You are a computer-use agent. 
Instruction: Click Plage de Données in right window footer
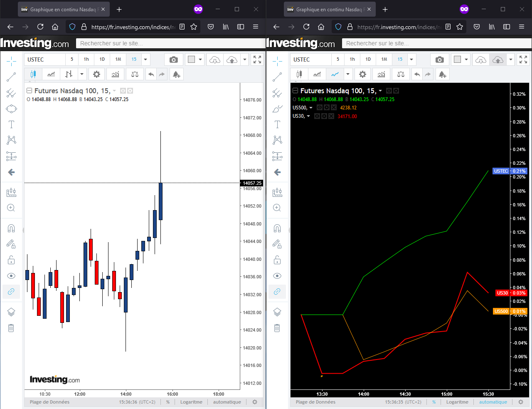[x=315, y=402]
